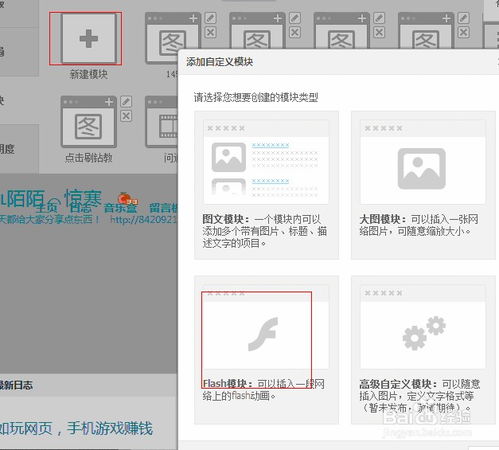The image size is (499, 450).
Task: Follow the http://8420923 link
Action: (144, 220)
